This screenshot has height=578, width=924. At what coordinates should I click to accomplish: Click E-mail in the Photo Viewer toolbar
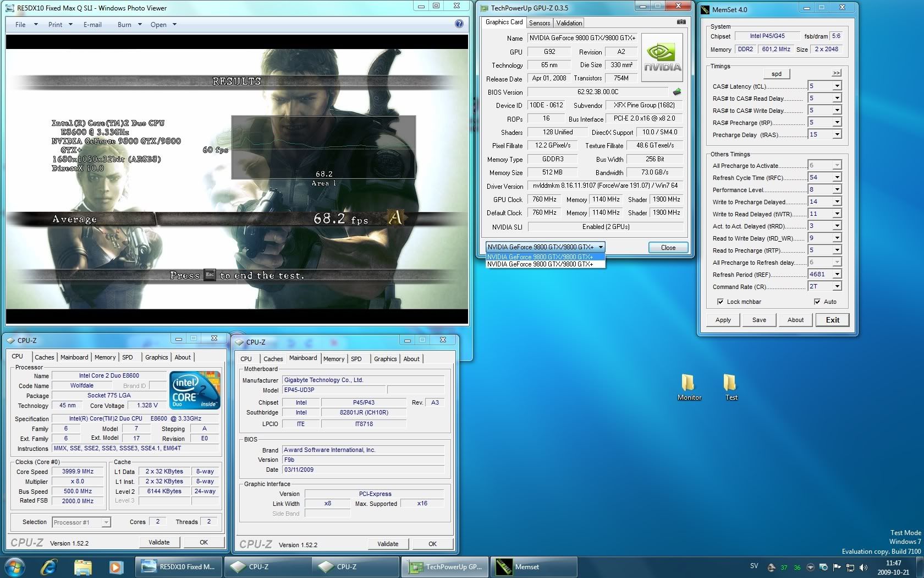pyautogui.click(x=92, y=24)
